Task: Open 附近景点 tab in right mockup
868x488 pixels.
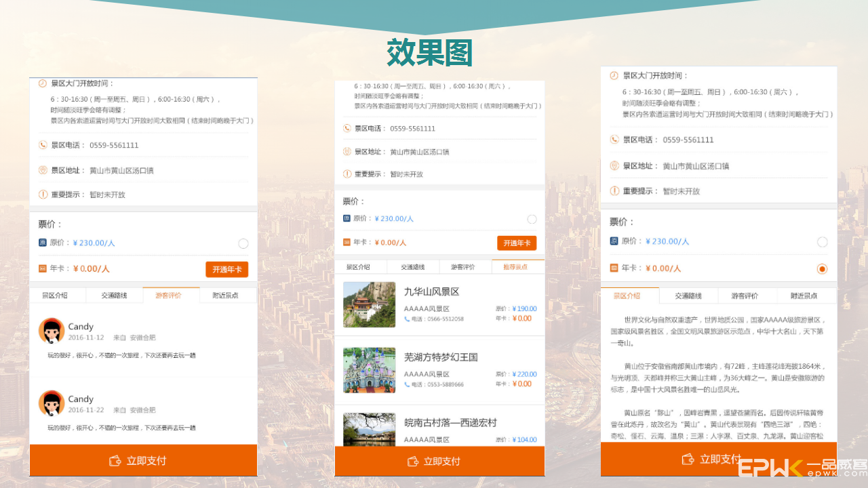Action: [807, 296]
